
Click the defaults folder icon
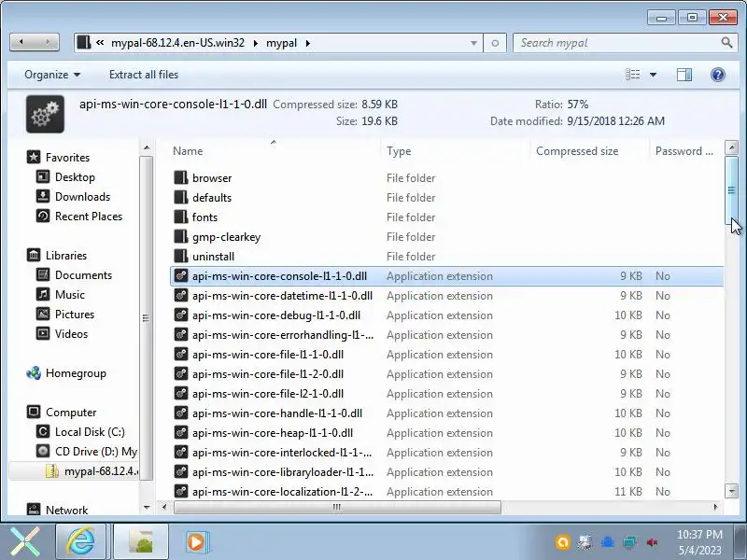(180, 197)
